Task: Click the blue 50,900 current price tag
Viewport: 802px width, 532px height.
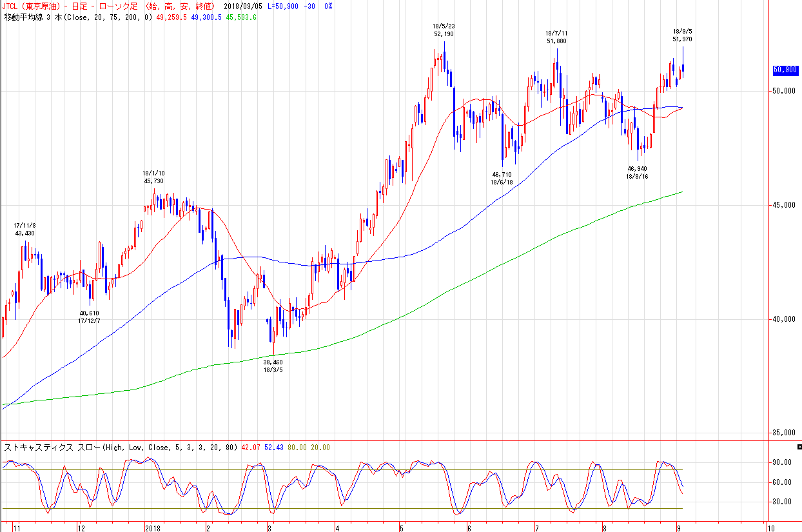Action: click(x=785, y=69)
